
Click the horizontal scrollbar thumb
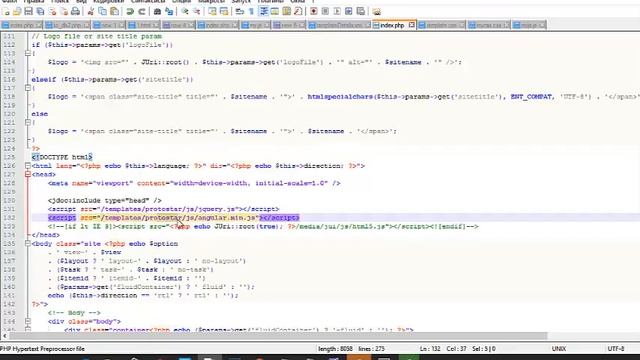coord(278,336)
